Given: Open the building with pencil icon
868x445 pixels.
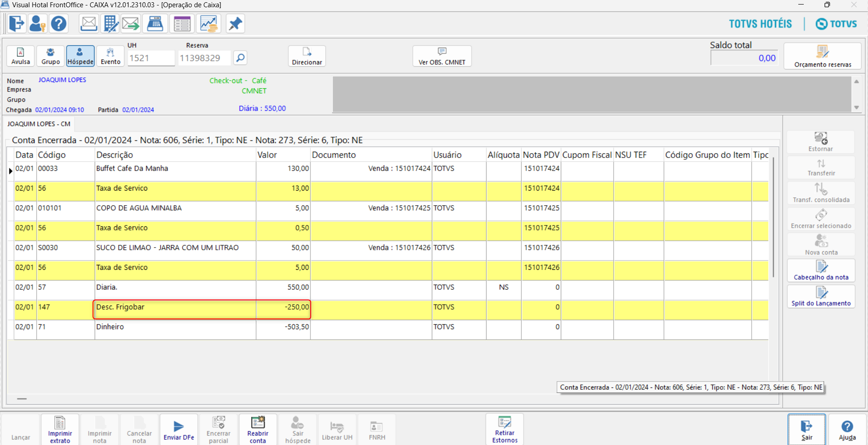Looking at the screenshot, I should click(110, 24).
